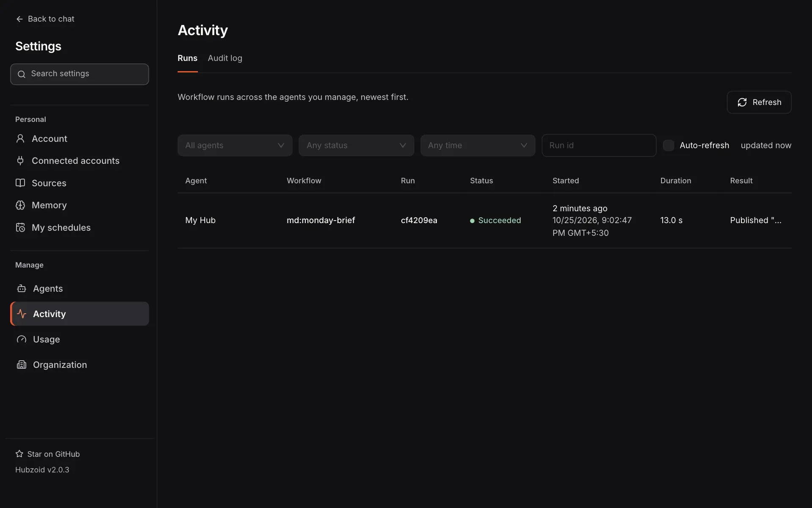Click the 13.0 s duration value
The height and width of the screenshot is (508, 812).
pyautogui.click(x=671, y=220)
